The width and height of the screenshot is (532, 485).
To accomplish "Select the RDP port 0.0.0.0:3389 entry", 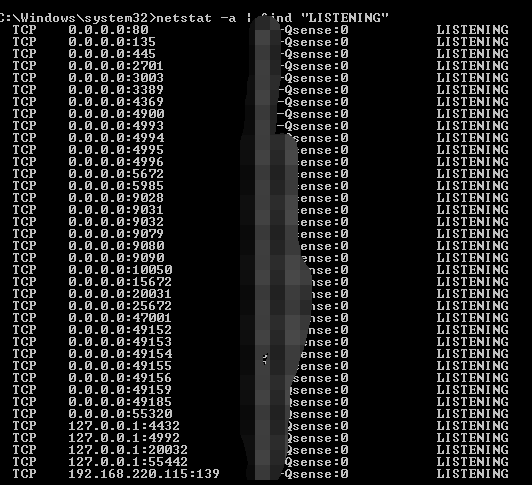I will click(x=116, y=90).
